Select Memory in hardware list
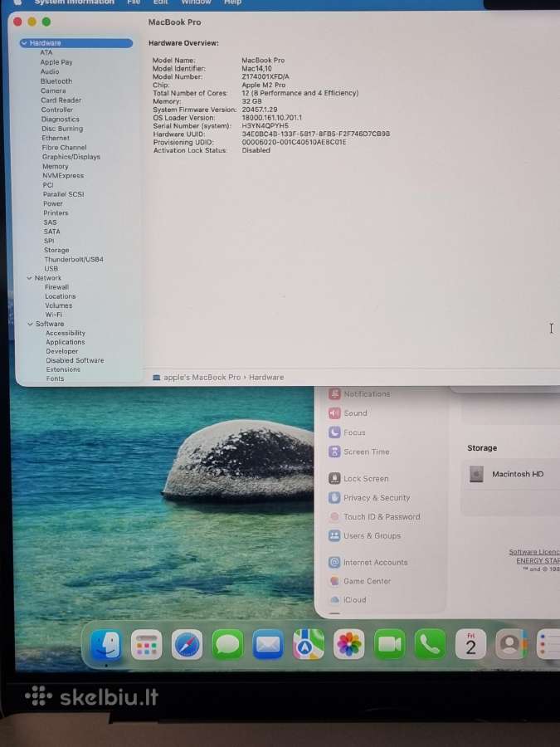This screenshot has width=560, height=747. pos(56,166)
